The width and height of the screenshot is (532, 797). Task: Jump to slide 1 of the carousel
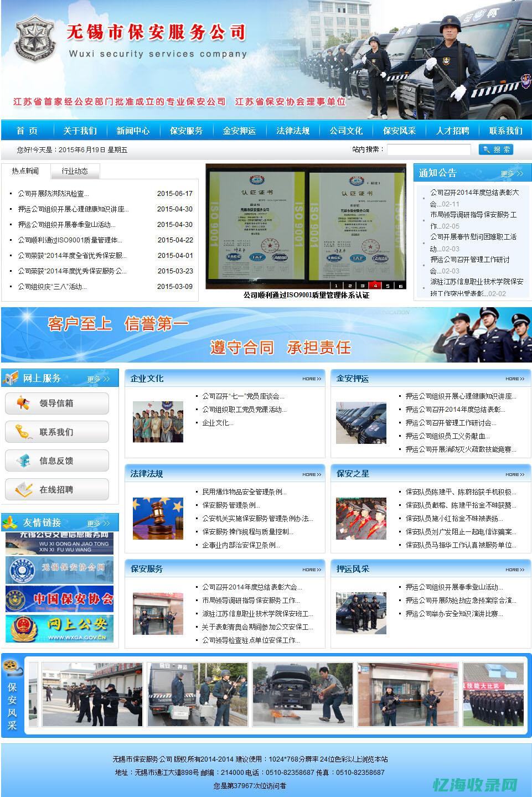pos(336,286)
